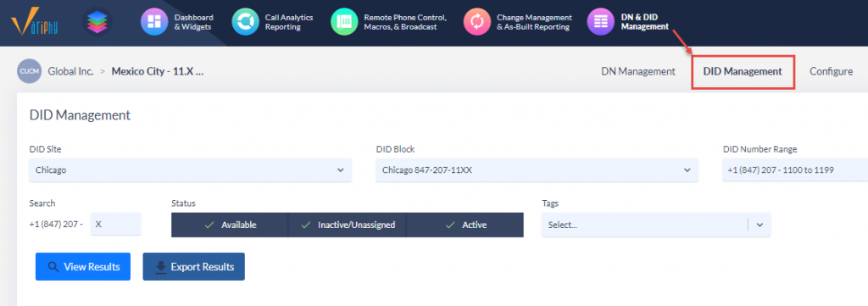Open the Tags Select dropdown
The height and width of the screenshot is (306, 868).
click(656, 225)
